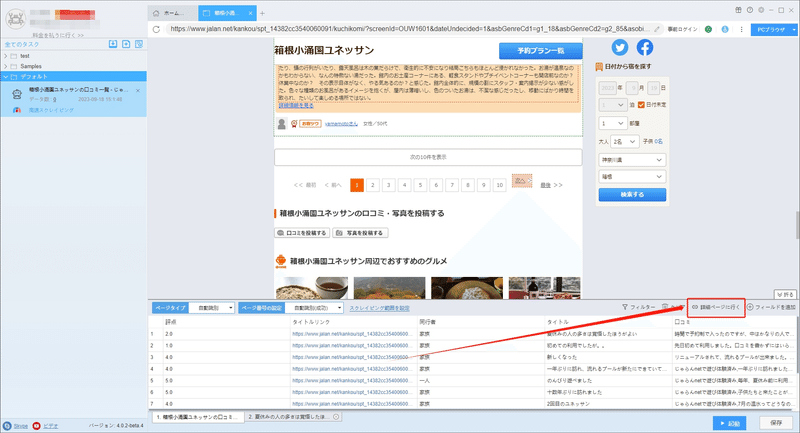Remove the 箱根小涌園ユネッサン task with its X
The image size is (800, 433).
[x=138, y=90]
